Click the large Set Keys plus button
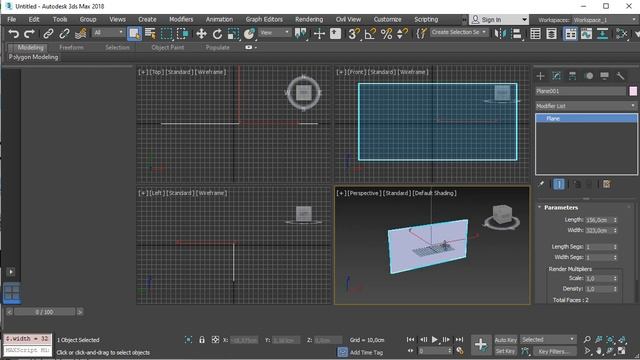This screenshot has height=360, width=640. [481, 345]
